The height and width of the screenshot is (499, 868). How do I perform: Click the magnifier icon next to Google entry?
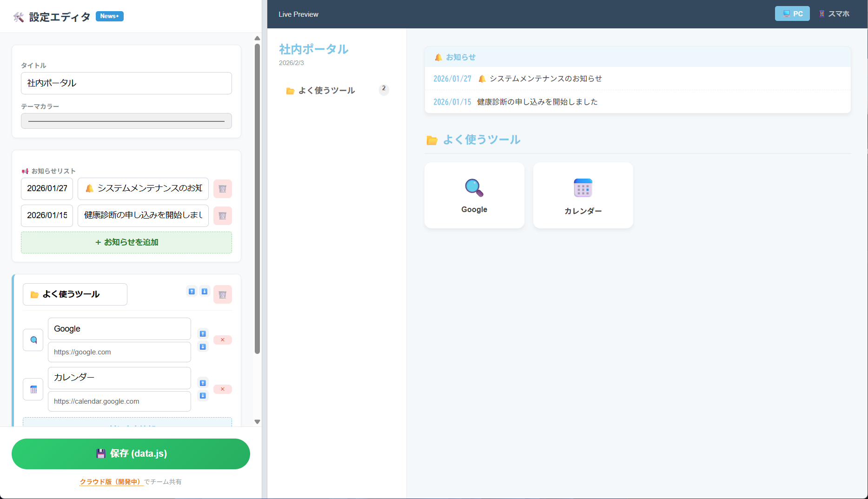pyautogui.click(x=33, y=340)
